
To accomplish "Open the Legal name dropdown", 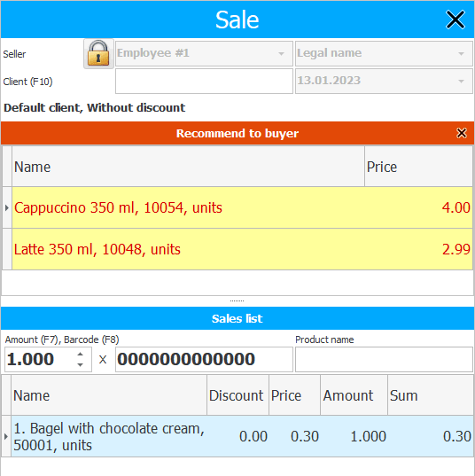I will click(x=461, y=54).
